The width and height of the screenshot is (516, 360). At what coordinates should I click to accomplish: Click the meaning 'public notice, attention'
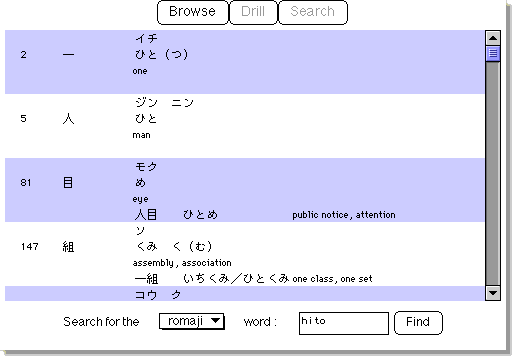pos(344,215)
